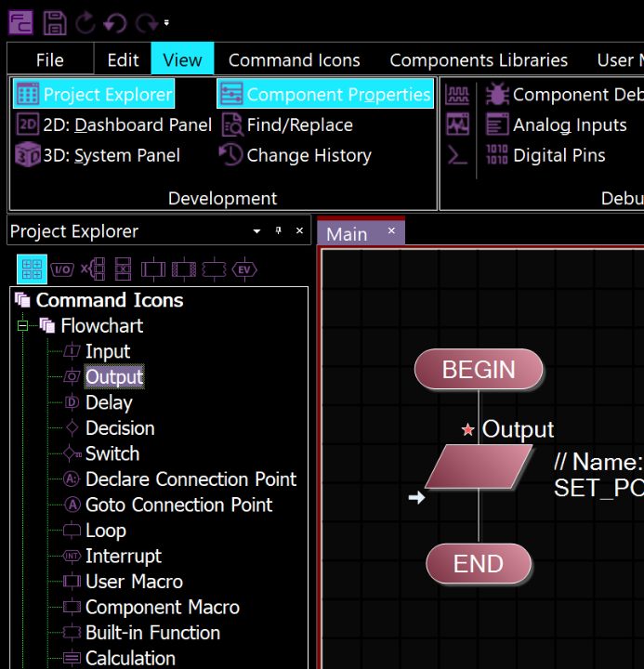644x669 pixels.
Task: Click the undo arrow in the quick access toolbar
Action: point(115,22)
